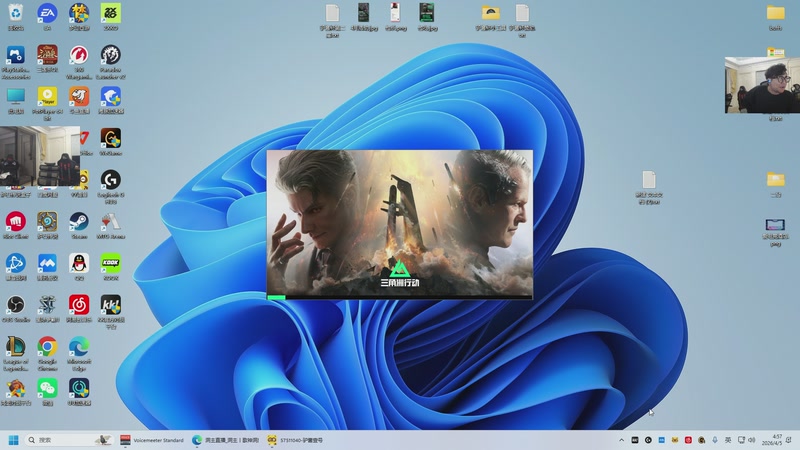
Task: Focus the taskbar search box
Action: pyautogui.click(x=69, y=440)
